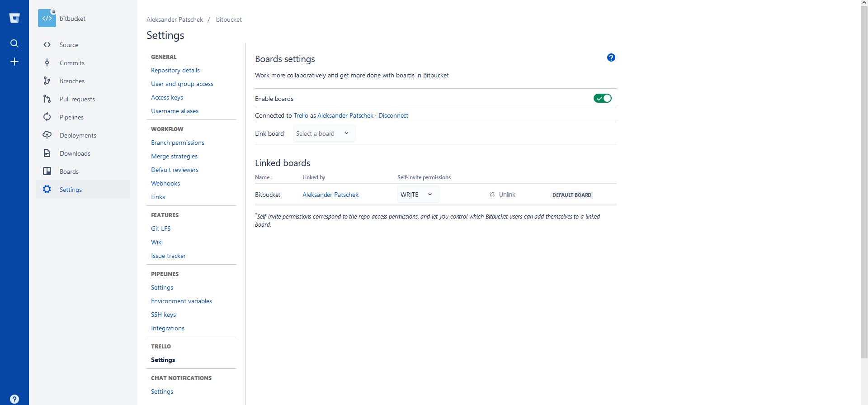
Task: Go to Source in the sidebar
Action: (x=69, y=45)
